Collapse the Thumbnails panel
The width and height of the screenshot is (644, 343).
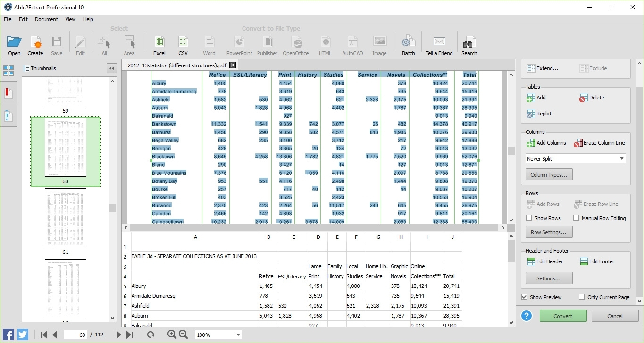[111, 68]
